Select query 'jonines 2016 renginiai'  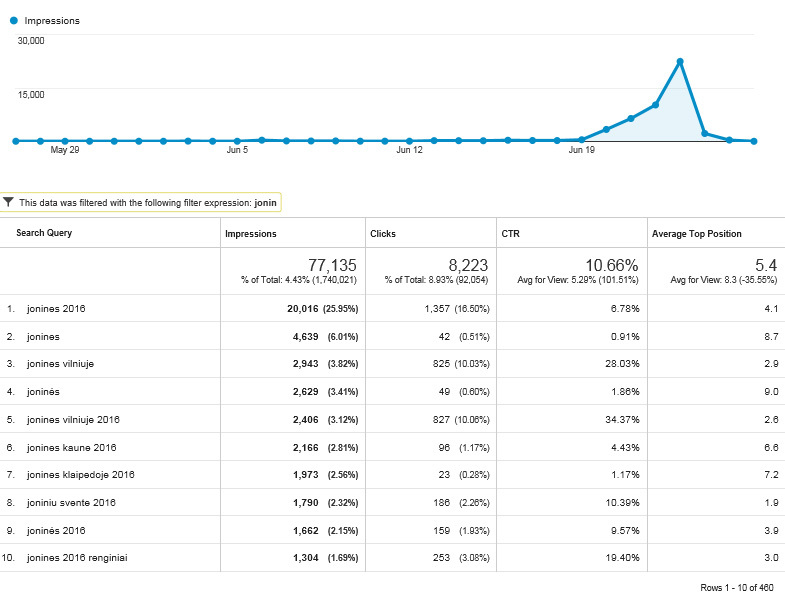[77, 558]
